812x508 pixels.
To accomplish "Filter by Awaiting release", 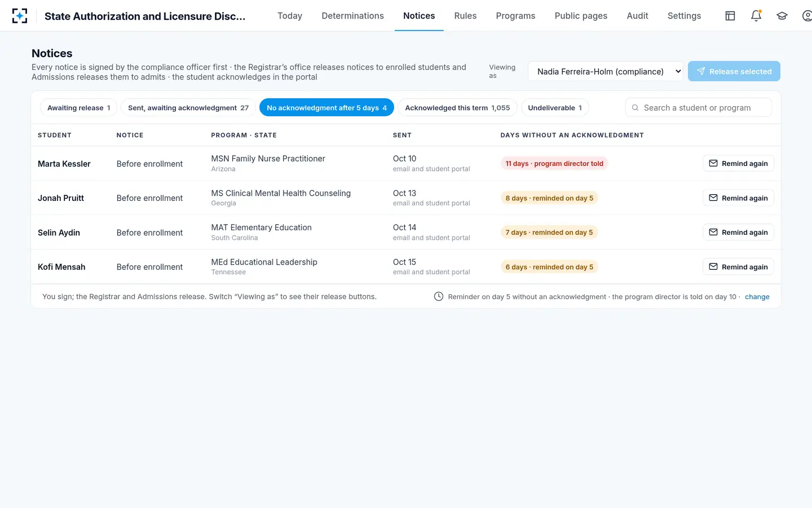I will coord(78,108).
